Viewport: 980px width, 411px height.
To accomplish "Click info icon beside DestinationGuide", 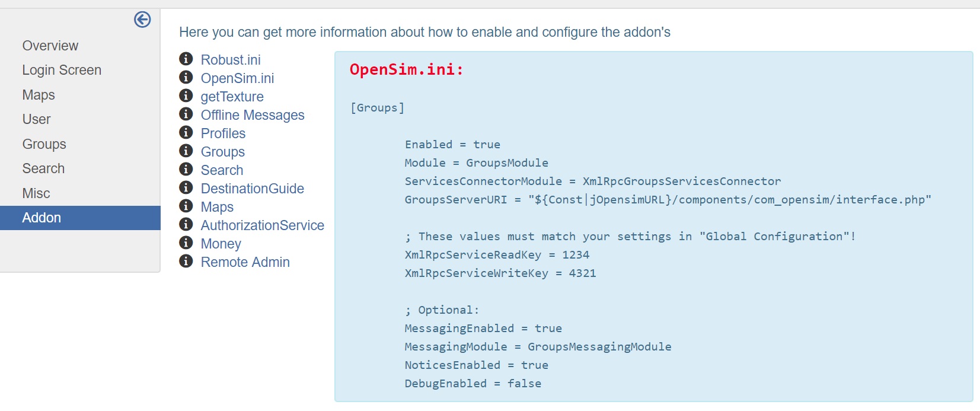I will pos(186,187).
